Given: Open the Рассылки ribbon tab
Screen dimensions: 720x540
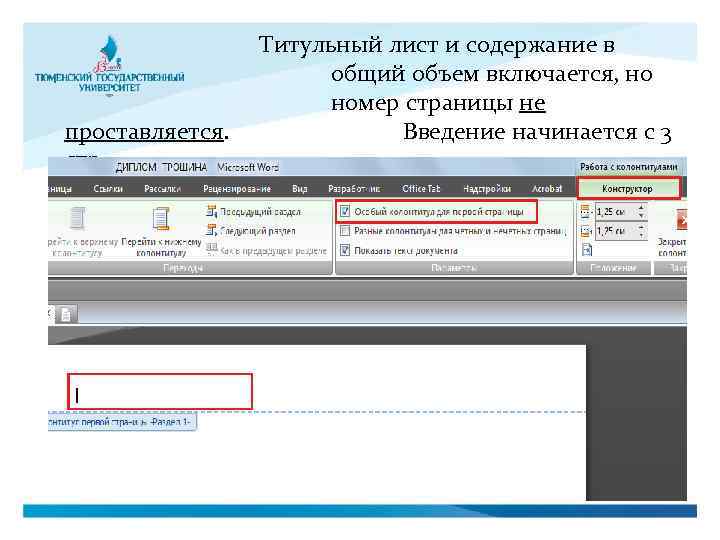Looking at the screenshot, I should 162,189.
